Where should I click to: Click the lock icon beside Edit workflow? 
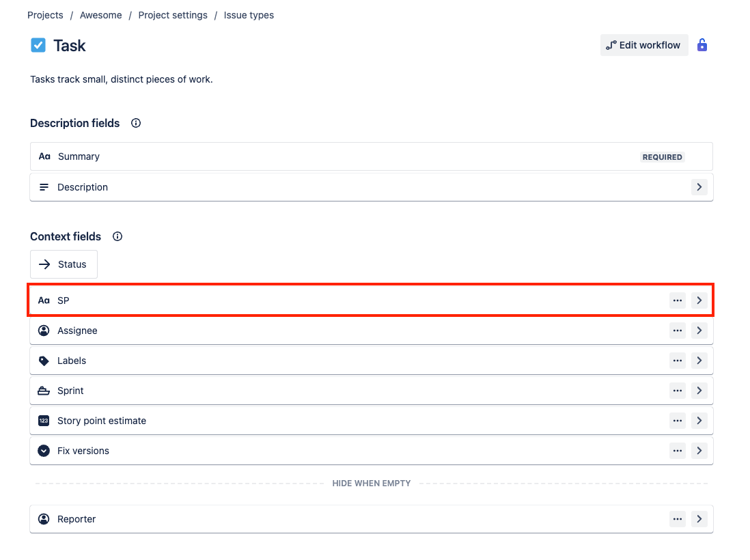coord(702,45)
